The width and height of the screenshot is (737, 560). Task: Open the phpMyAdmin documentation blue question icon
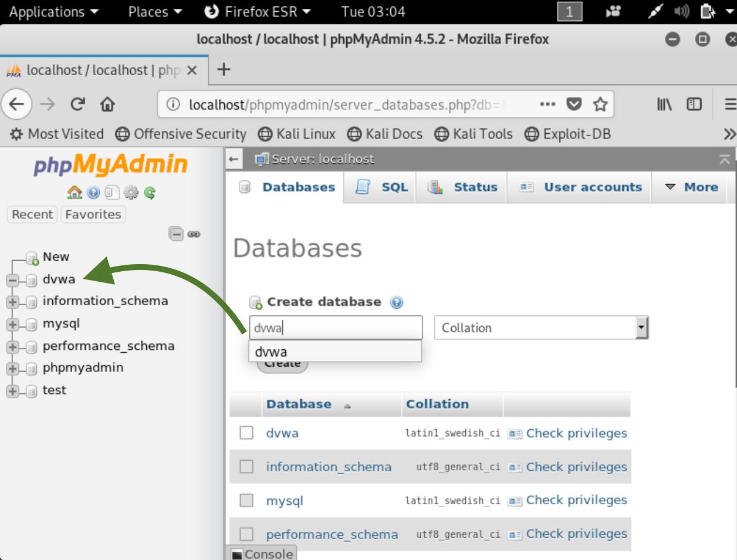click(x=93, y=193)
